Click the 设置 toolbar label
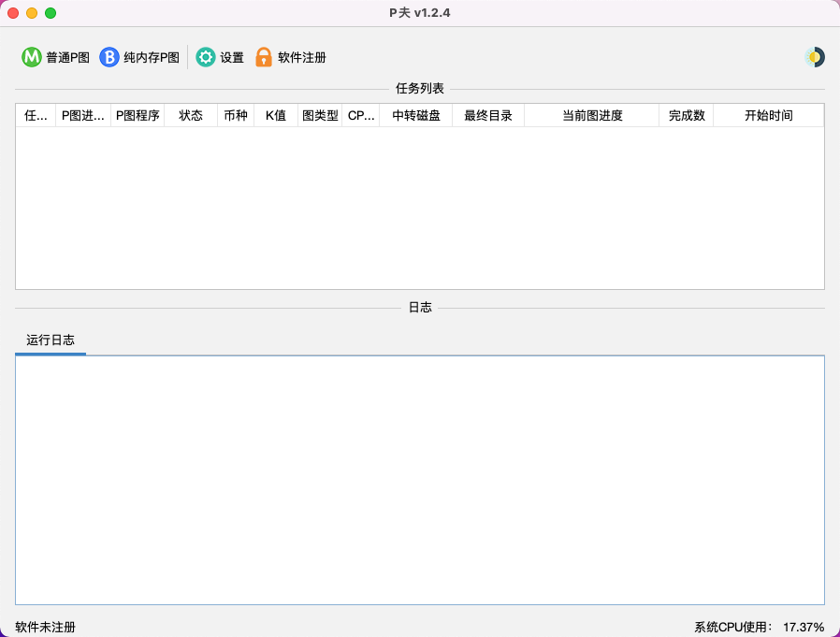Viewport: 840px width, 637px height. tap(232, 58)
